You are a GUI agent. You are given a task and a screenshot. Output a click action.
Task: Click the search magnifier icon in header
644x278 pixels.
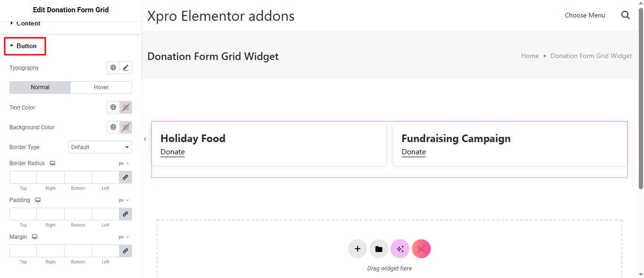pos(626,15)
